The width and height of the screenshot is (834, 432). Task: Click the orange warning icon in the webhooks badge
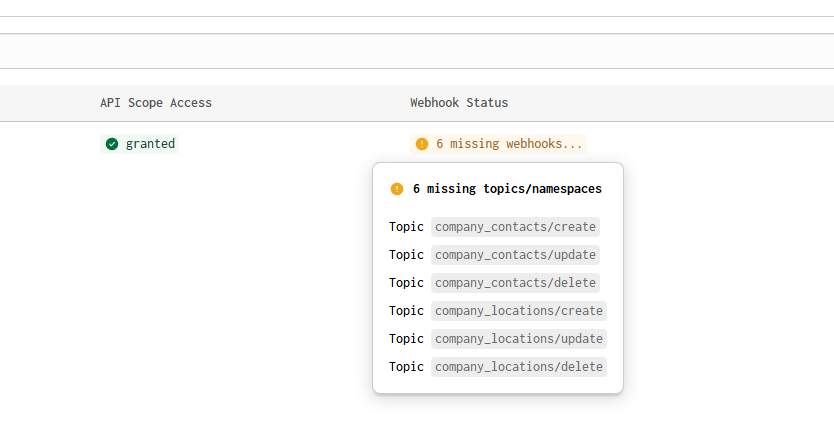pyautogui.click(x=422, y=144)
